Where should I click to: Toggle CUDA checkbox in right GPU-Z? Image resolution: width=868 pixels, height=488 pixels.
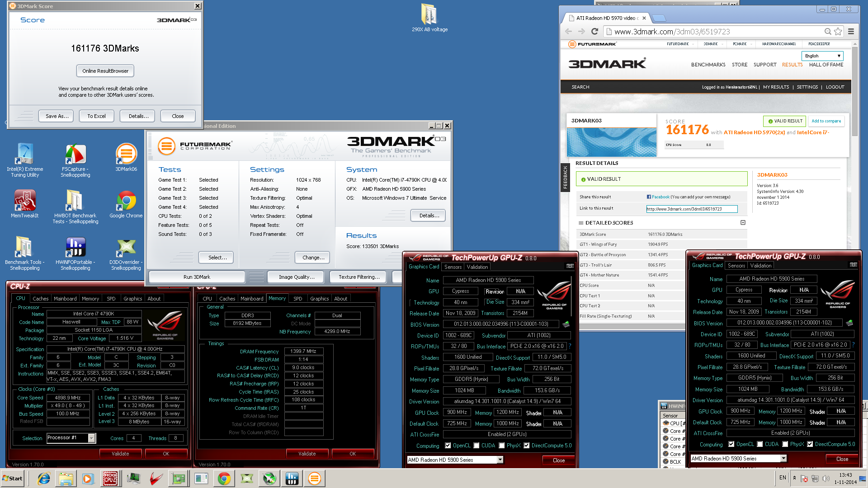[x=760, y=444]
